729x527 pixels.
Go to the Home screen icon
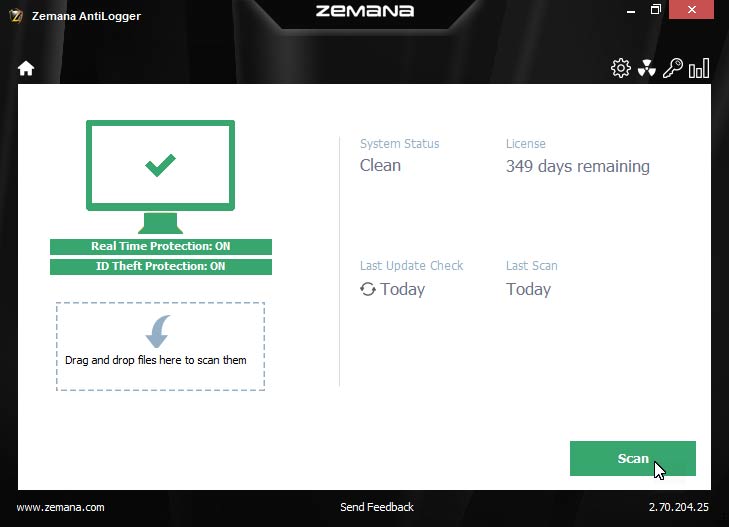(x=26, y=68)
